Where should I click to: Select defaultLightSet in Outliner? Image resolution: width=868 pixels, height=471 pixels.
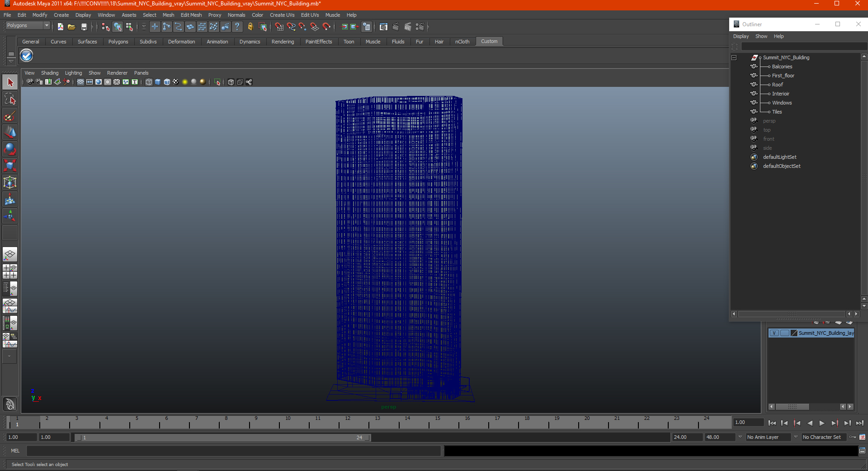(x=780, y=157)
